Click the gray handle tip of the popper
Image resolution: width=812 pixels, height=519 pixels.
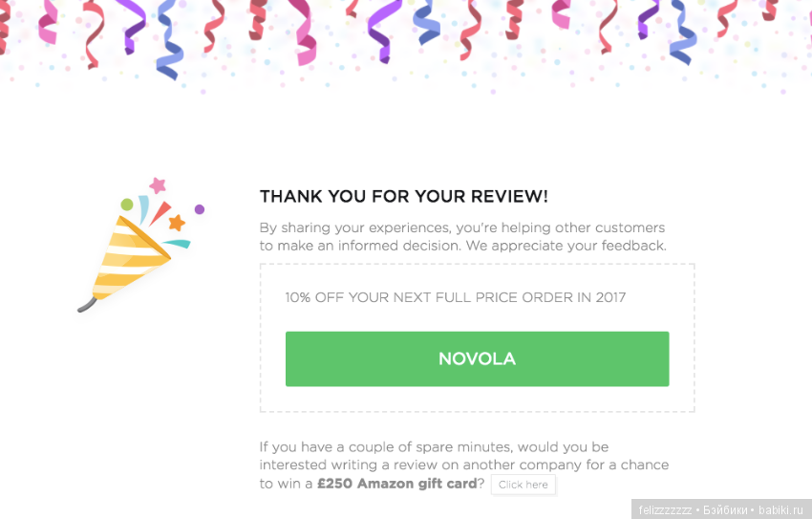85,307
